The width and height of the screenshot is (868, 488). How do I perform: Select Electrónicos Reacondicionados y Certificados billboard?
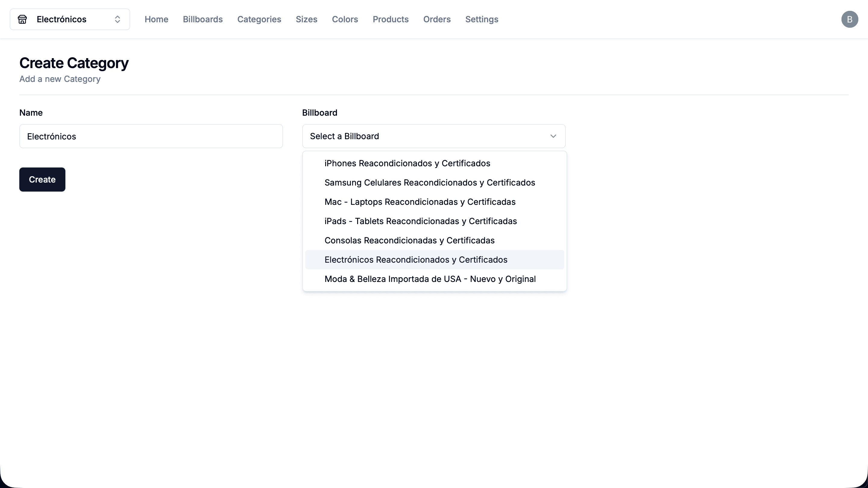click(416, 260)
